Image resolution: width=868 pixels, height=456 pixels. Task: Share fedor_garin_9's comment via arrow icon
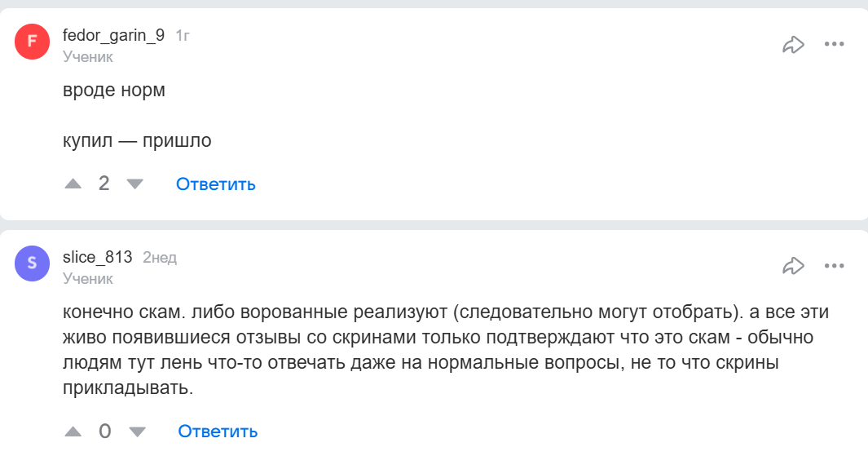pyautogui.click(x=793, y=44)
